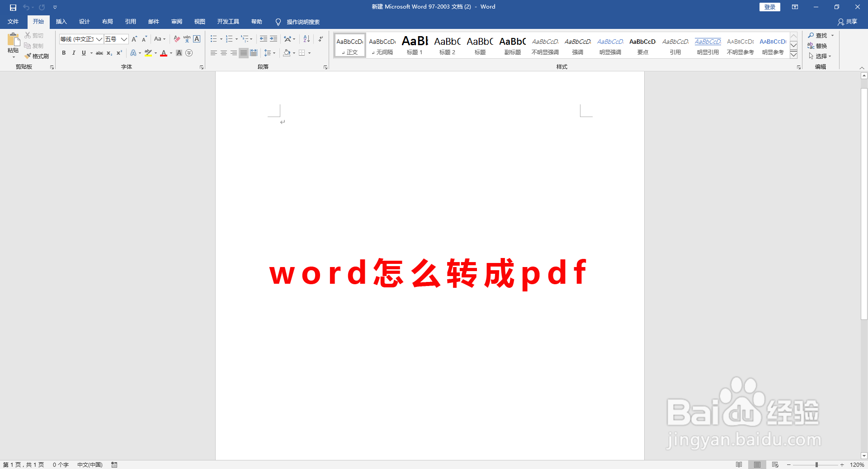Center align the paragraph

click(x=224, y=53)
